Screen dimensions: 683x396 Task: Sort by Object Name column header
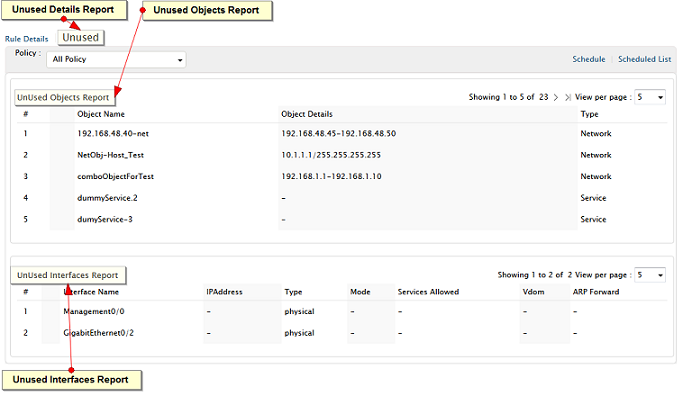coord(101,114)
